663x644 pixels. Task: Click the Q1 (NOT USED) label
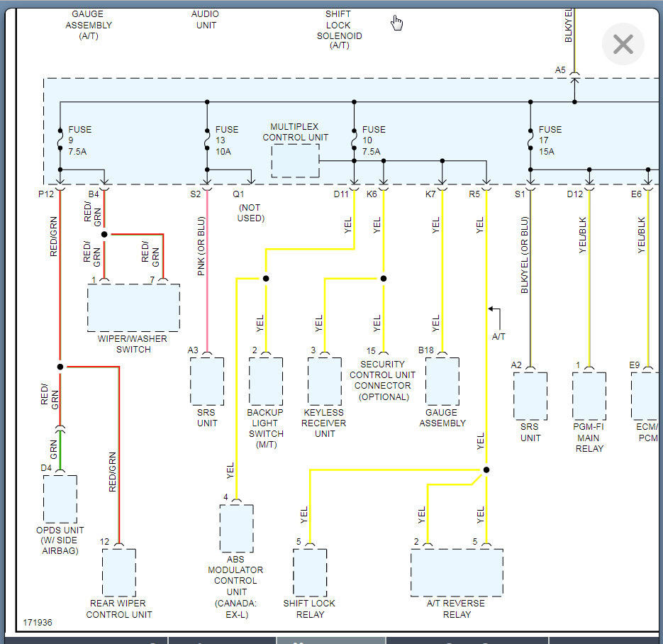tap(250, 206)
